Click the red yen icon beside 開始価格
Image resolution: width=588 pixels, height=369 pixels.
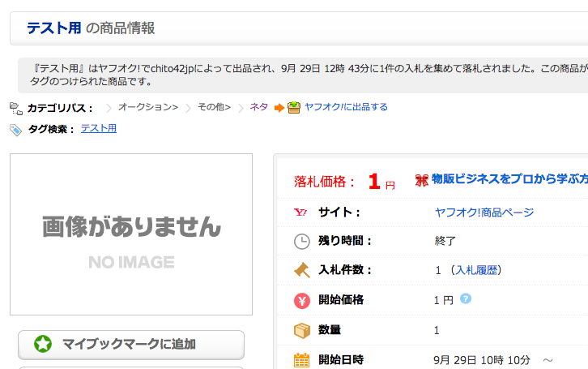pyautogui.click(x=301, y=300)
